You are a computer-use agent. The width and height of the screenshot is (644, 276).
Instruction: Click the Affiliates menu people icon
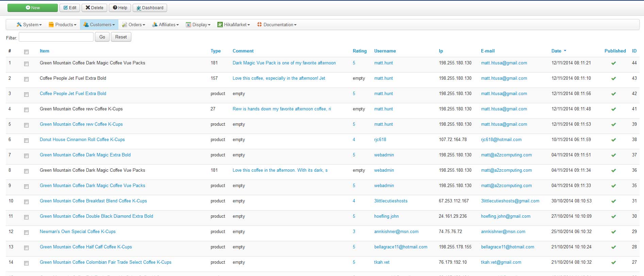click(x=155, y=25)
